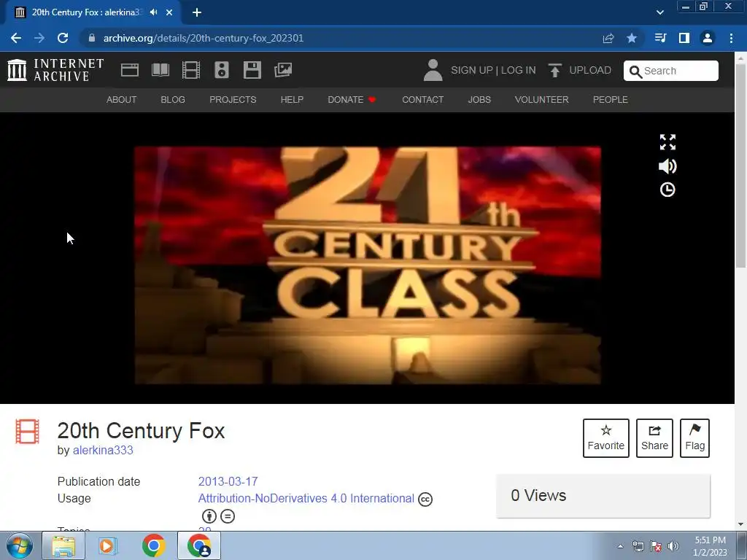Open Windows Media Player from the taskbar

tap(108, 545)
